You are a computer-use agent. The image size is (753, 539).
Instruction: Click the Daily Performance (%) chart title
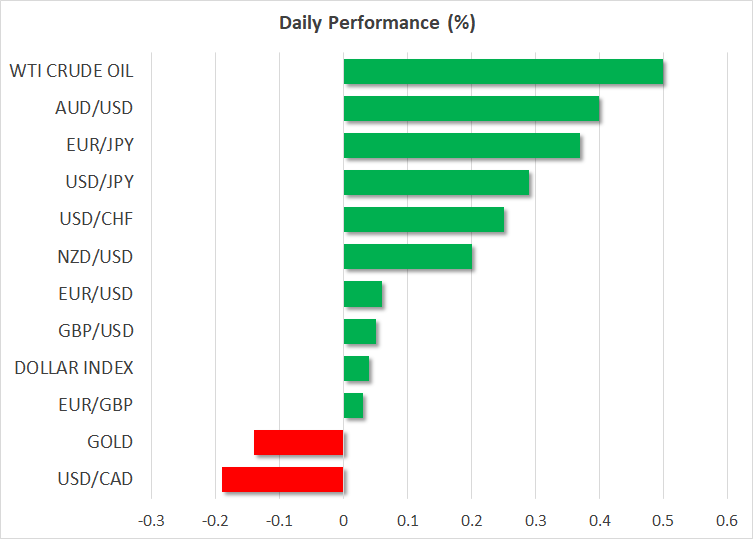tap(376, 22)
